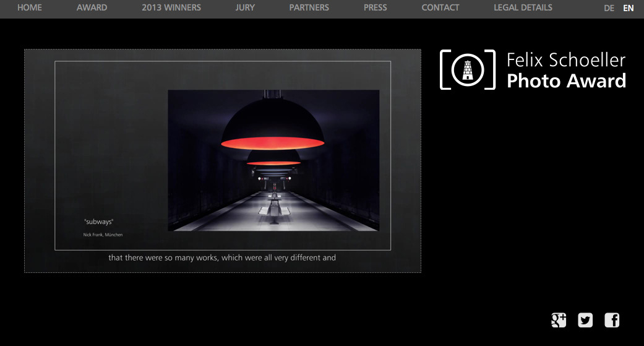Select the EN language option
Image resolution: width=644 pixels, height=346 pixels.
[629, 9]
